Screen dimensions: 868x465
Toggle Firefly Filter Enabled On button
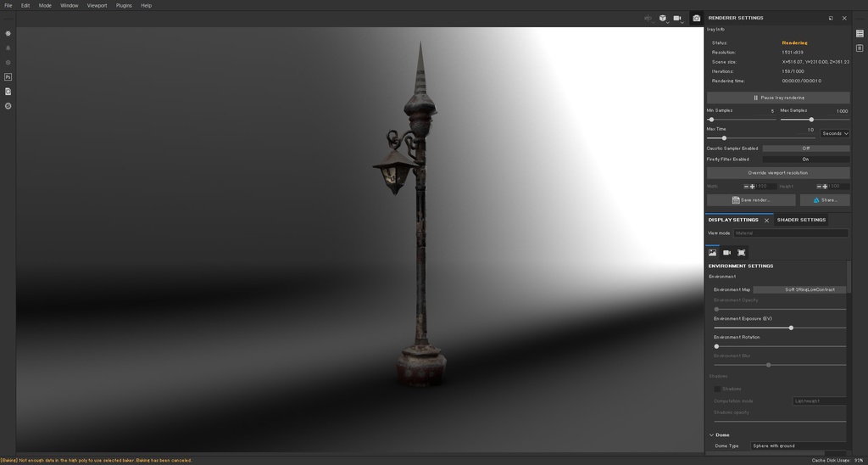tap(806, 160)
